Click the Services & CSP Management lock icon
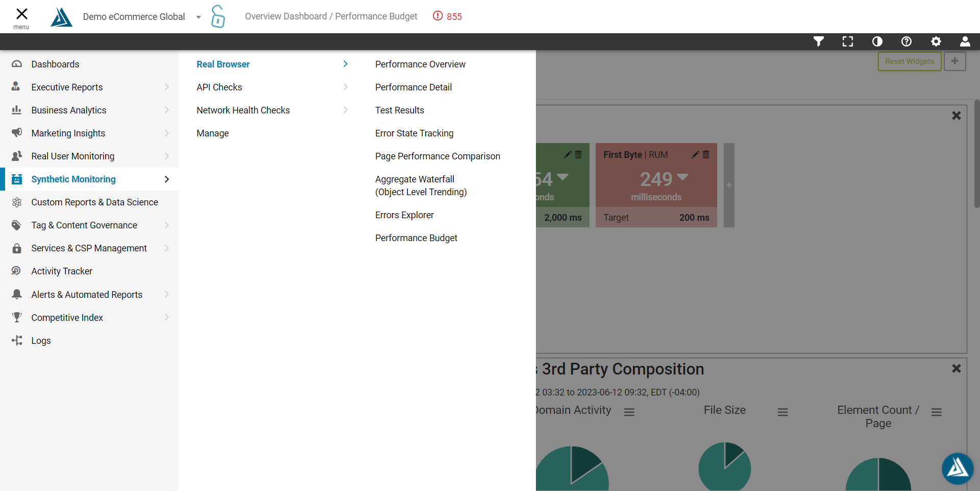The width and height of the screenshot is (980, 491). tap(16, 248)
